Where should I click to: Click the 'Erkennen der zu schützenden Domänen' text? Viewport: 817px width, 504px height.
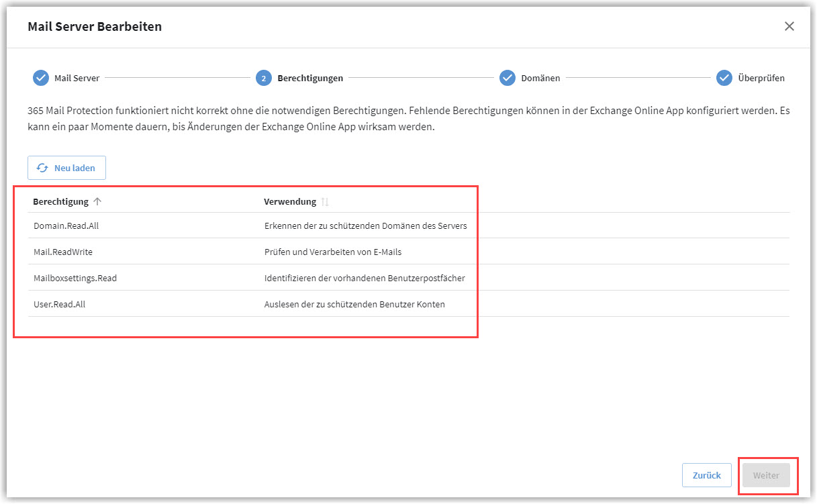(365, 225)
